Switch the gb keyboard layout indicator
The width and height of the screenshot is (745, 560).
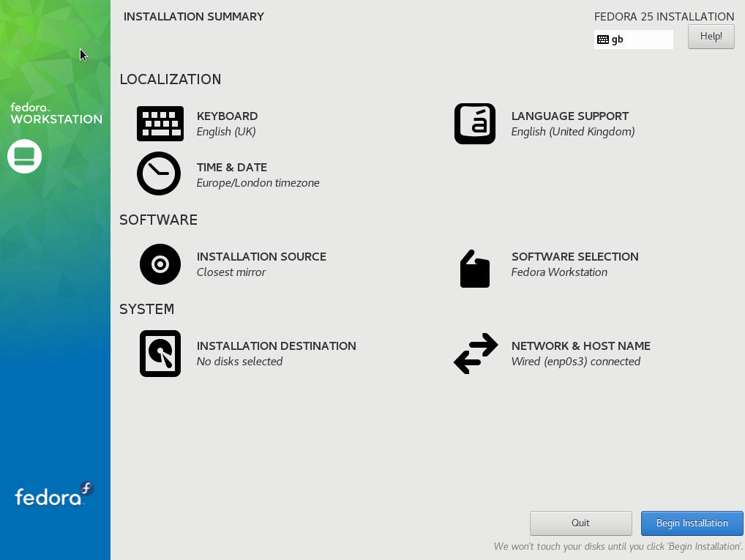click(633, 40)
